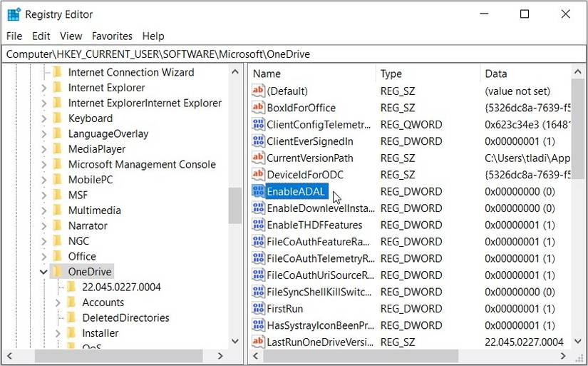The width and height of the screenshot is (588, 366).
Task: Click the string icon beside LastRunOneDriveVersi...
Action: pyautogui.click(x=258, y=342)
